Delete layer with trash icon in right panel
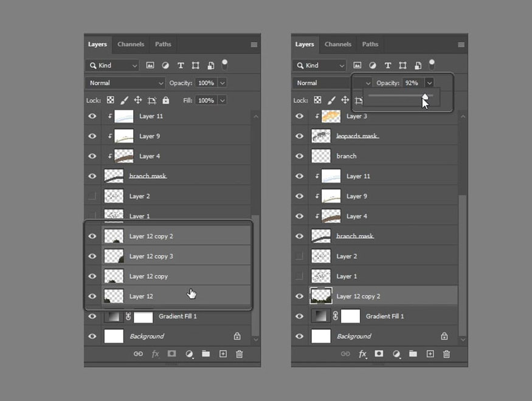 point(446,354)
